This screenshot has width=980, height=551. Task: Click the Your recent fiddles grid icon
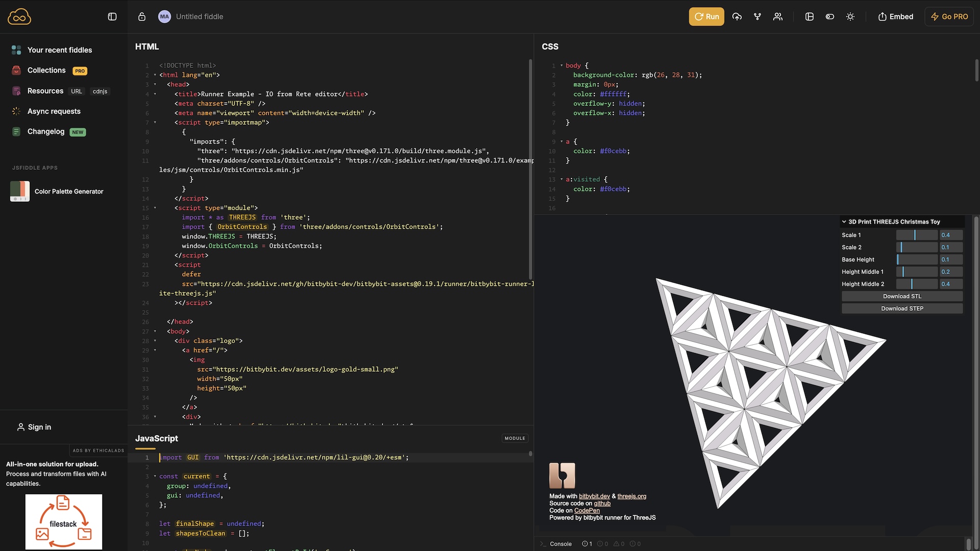tap(16, 50)
